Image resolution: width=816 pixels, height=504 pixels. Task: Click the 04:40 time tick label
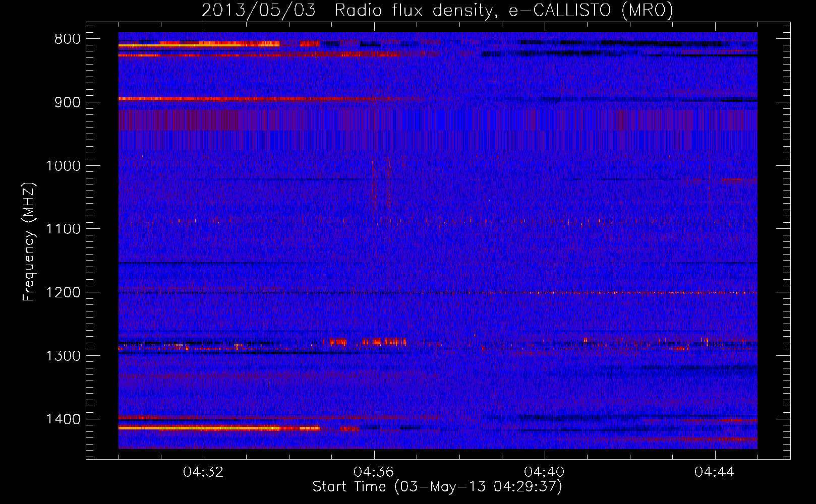[x=545, y=472]
